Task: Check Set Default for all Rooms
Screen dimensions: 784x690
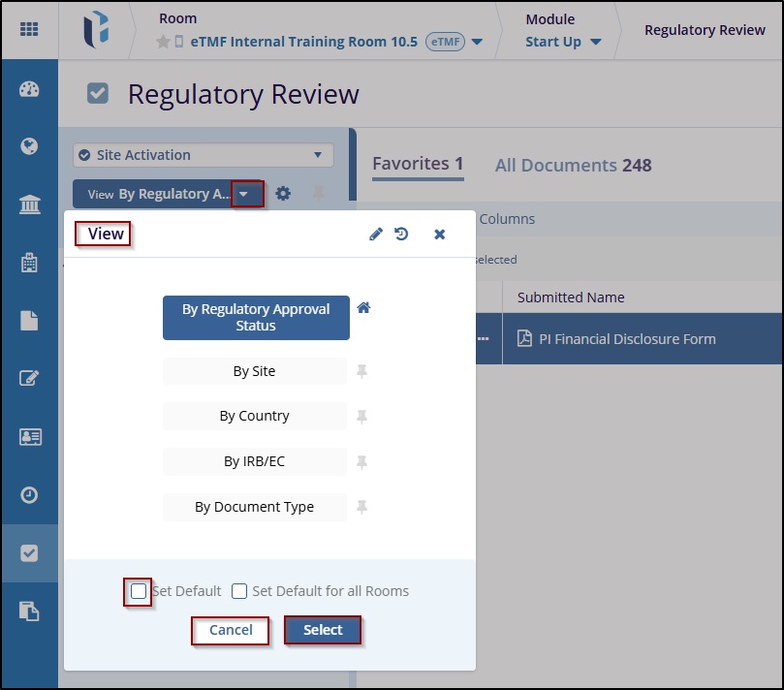Action: 239,591
